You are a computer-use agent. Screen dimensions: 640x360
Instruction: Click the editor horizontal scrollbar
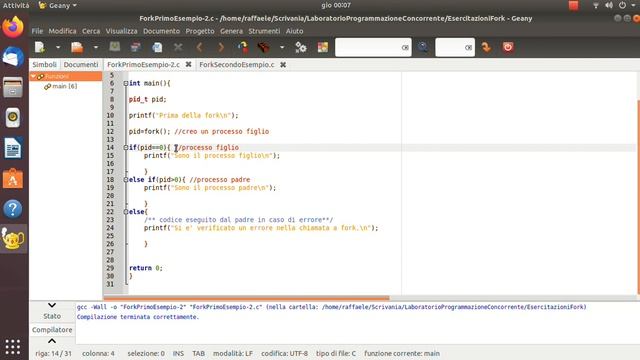coord(247,298)
